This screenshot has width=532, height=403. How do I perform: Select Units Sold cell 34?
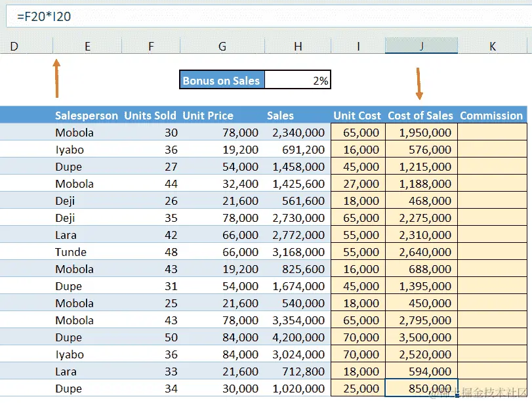151,388
